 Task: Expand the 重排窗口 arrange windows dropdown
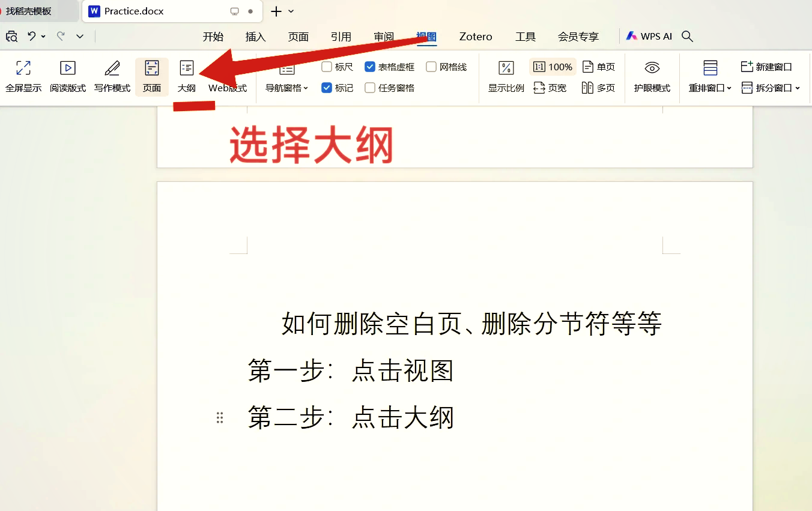pyautogui.click(x=710, y=87)
